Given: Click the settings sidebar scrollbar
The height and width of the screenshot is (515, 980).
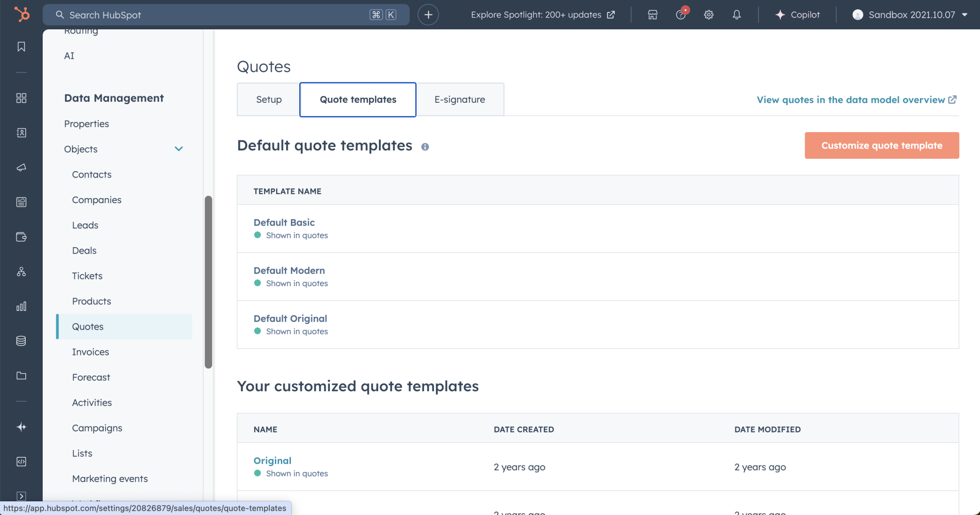Looking at the screenshot, I should click(x=208, y=282).
